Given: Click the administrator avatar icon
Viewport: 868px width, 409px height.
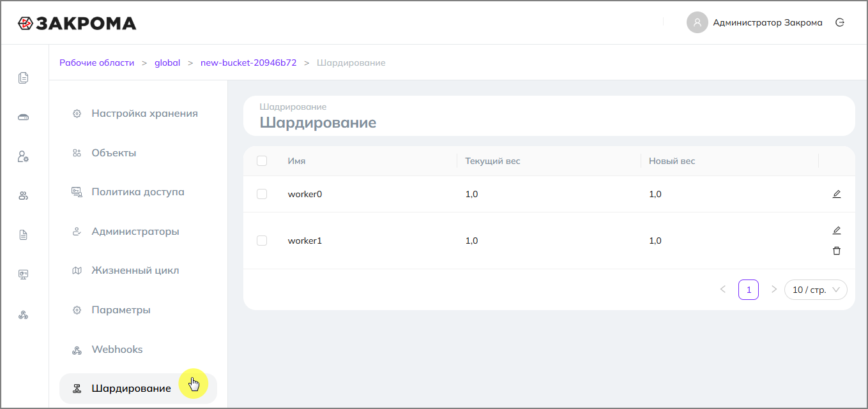Looking at the screenshot, I should point(697,22).
